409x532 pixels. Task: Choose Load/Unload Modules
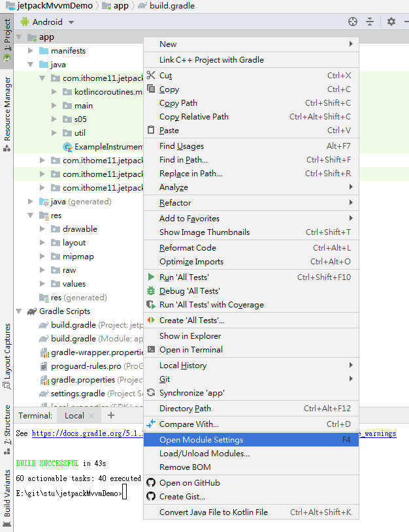251,454
